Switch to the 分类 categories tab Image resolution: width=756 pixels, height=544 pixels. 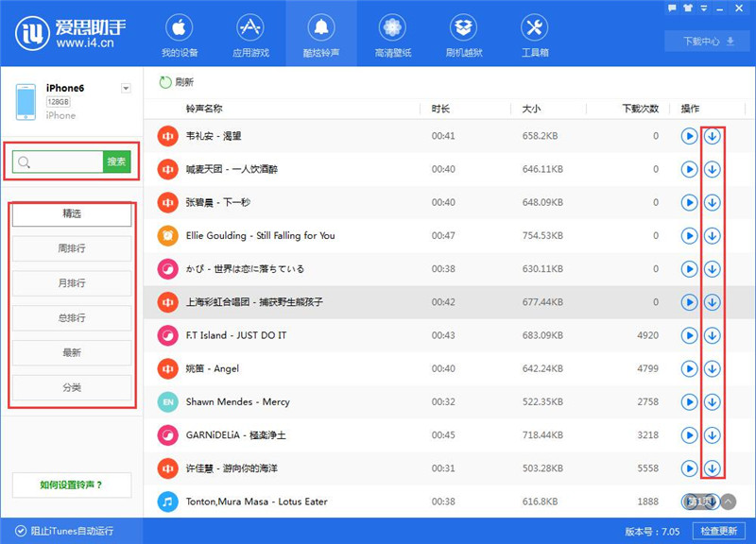pos(71,387)
